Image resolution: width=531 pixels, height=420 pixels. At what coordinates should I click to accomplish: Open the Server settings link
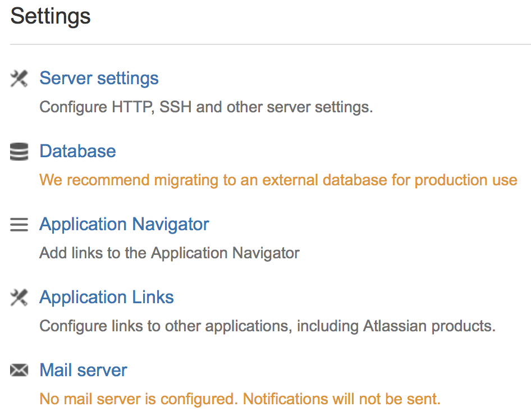99,79
